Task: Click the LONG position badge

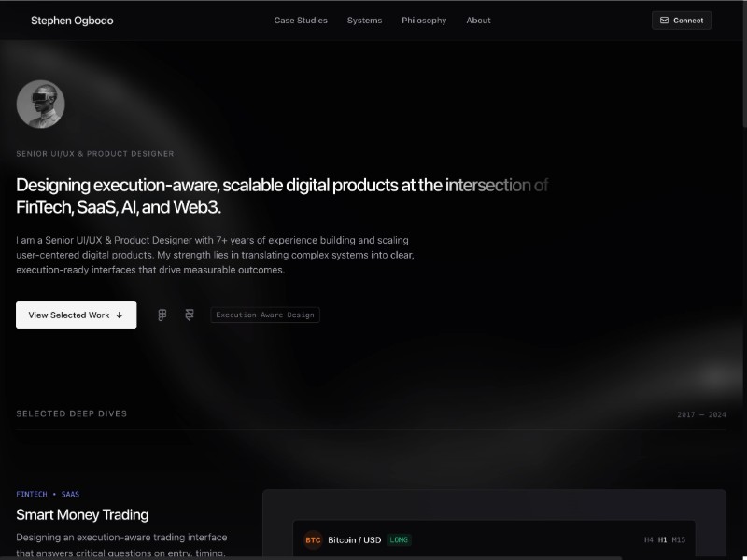Action: 397,539
